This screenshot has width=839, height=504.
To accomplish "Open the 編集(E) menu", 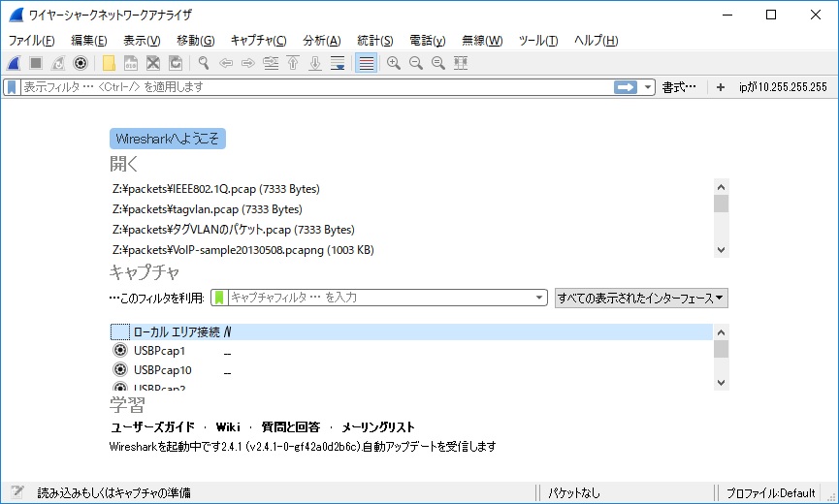I will (89, 41).
